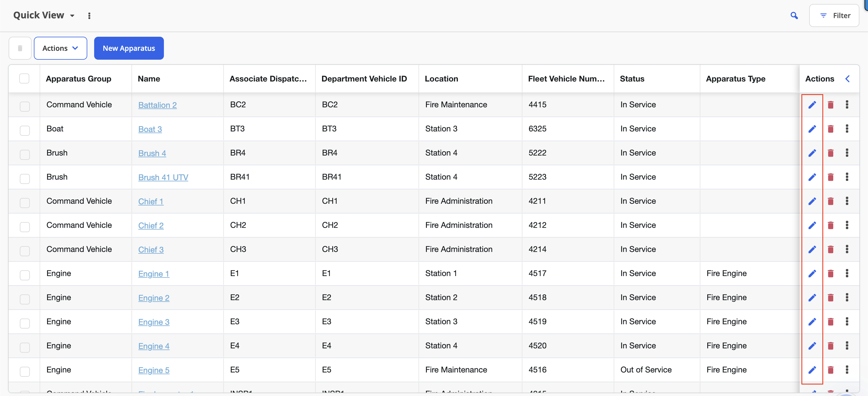Click the bulk delete trash button
Image resolution: width=868 pixels, height=396 pixels.
tap(20, 48)
